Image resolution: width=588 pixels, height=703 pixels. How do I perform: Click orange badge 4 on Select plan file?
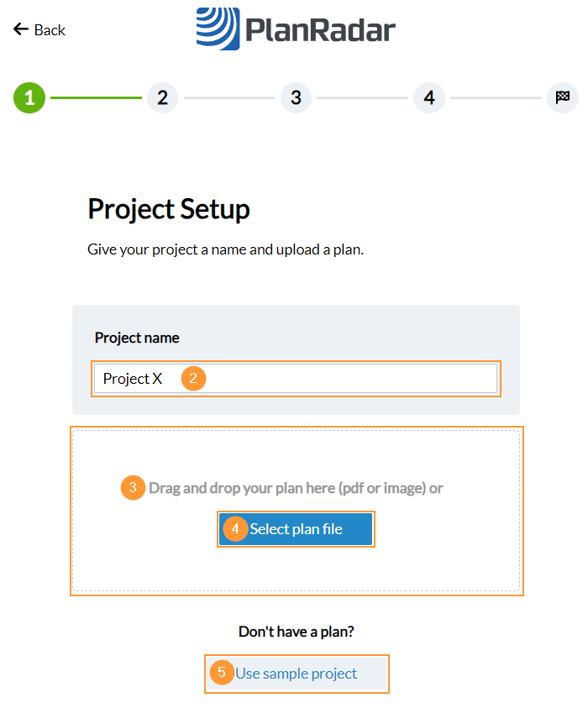pyautogui.click(x=235, y=530)
